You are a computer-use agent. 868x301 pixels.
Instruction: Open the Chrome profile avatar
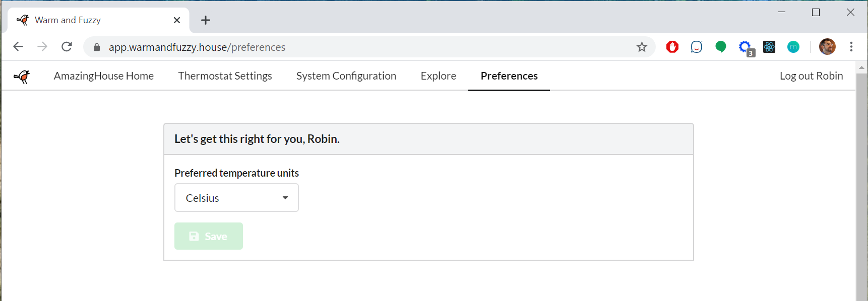click(827, 47)
